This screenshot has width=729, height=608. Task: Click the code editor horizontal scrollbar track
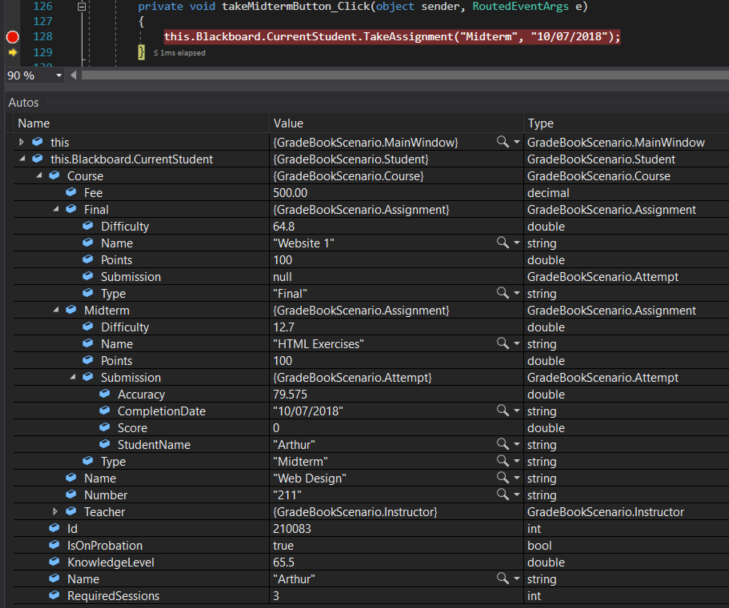coord(404,75)
